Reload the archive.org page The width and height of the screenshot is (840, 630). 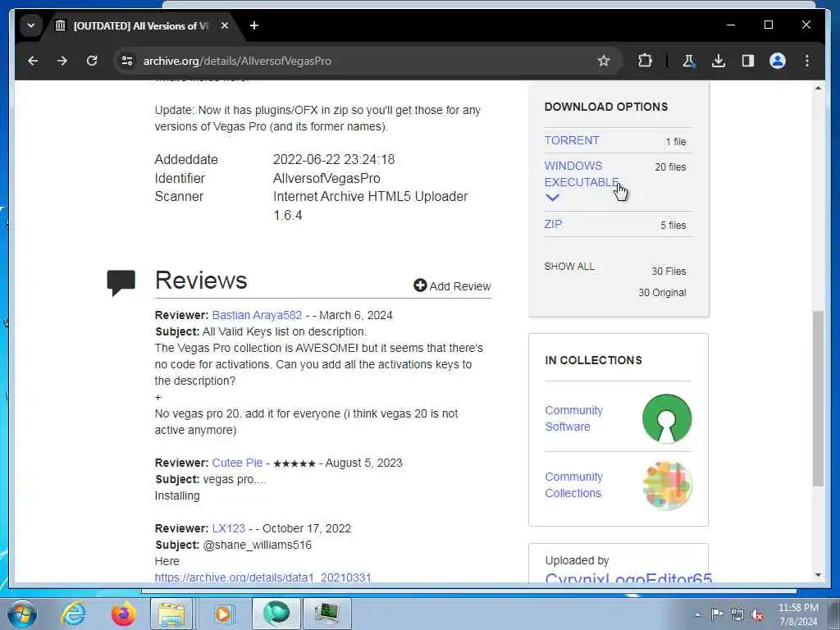[x=92, y=61]
